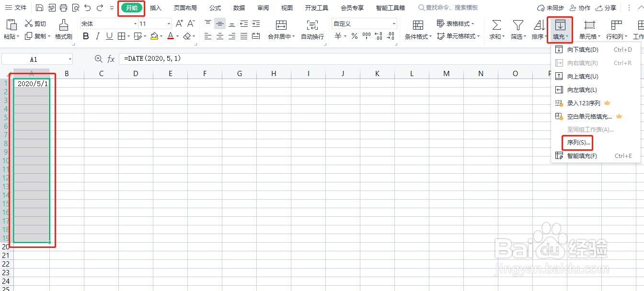644x291 pixels.
Task: Click the Save icon in quick access bar
Action: (40, 8)
